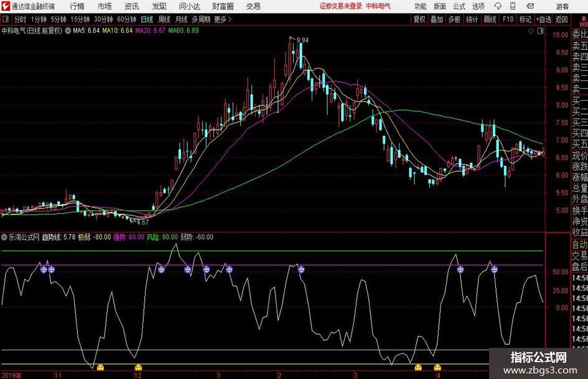The width and height of the screenshot is (588, 379).
Task: Click the MA60: 6.89 label
Action: click(x=184, y=30)
